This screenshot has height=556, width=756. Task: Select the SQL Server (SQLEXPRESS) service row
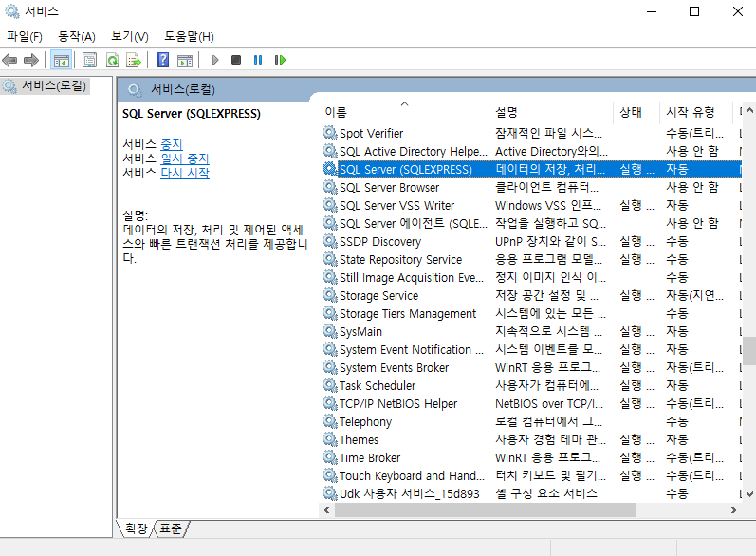click(x=531, y=169)
